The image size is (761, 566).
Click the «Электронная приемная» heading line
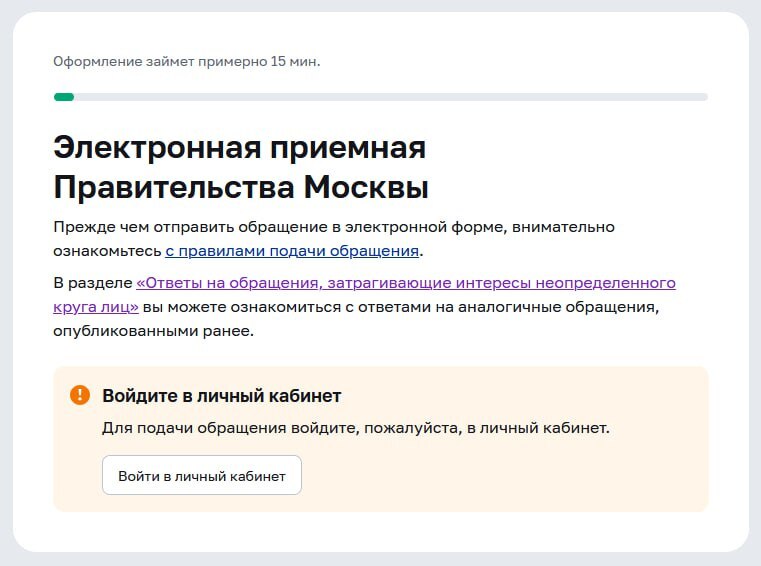(x=239, y=148)
